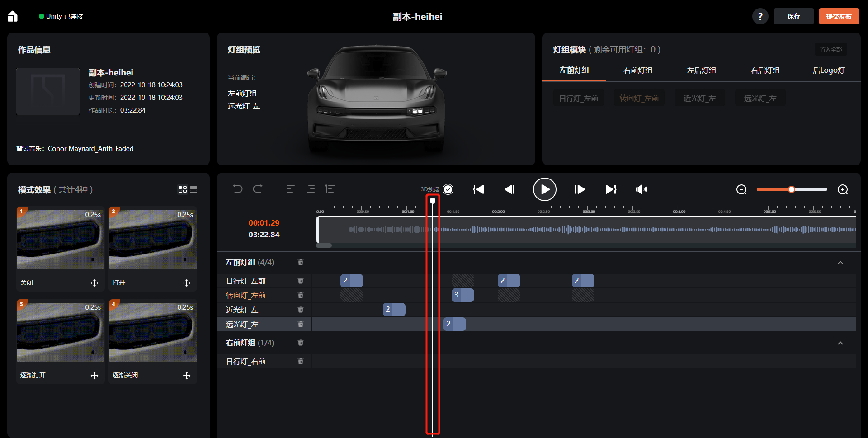Switch to the 右前灯组 tab
The width and height of the screenshot is (868, 438).
click(x=638, y=70)
